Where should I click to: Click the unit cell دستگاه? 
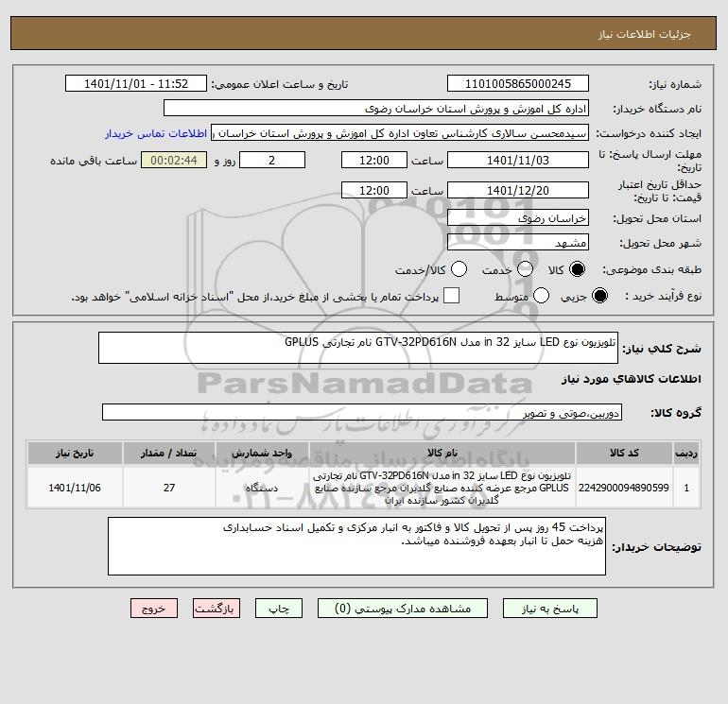[x=262, y=488]
